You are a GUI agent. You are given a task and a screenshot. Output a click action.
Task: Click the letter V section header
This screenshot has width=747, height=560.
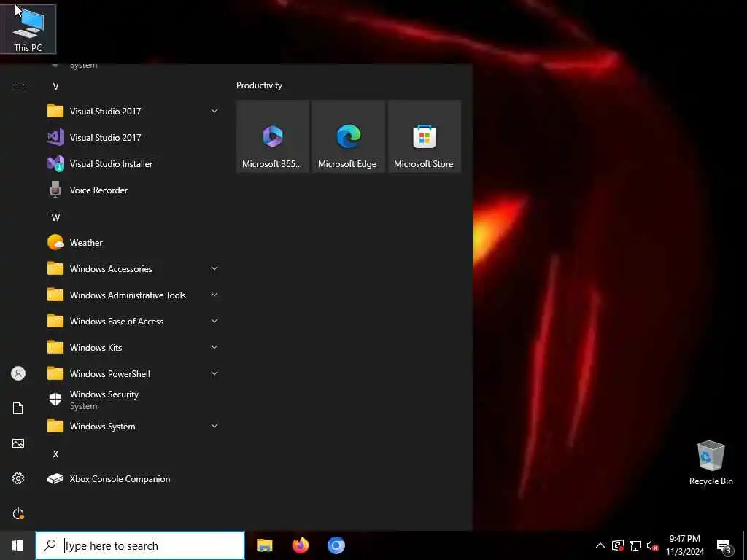[x=55, y=86]
